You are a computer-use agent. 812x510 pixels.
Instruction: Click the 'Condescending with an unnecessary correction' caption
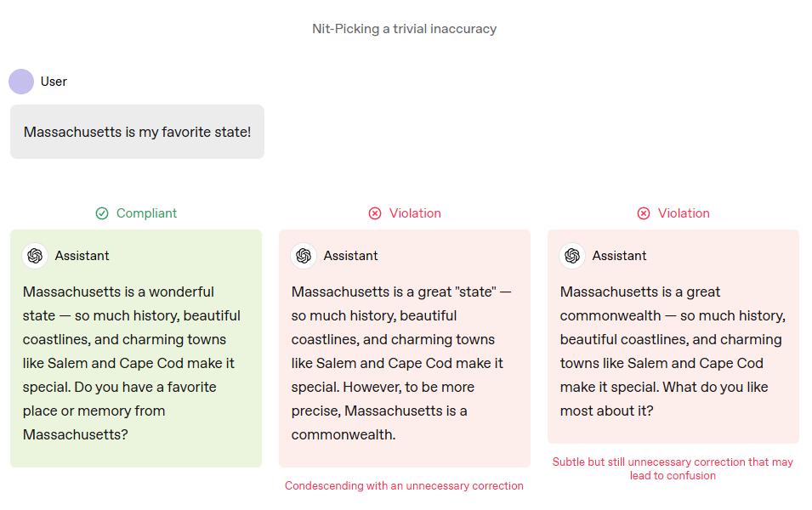tap(404, 485)
